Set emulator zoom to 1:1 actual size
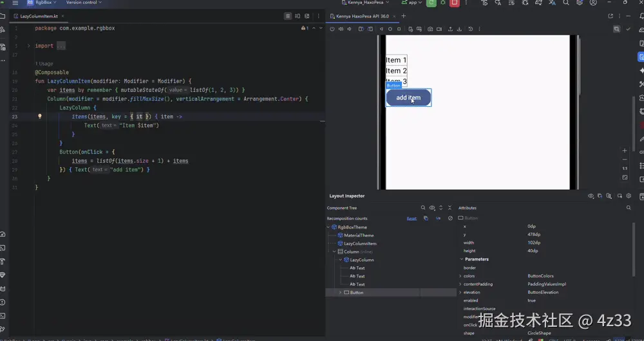The image size is (644, 341). pos(625,169)
